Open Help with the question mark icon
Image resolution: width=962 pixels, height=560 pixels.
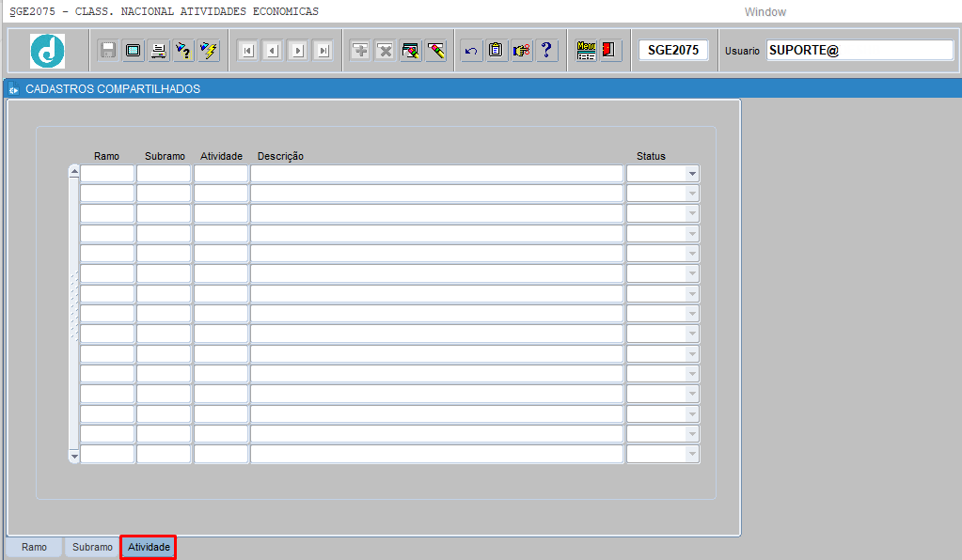(x=546, y=50)
